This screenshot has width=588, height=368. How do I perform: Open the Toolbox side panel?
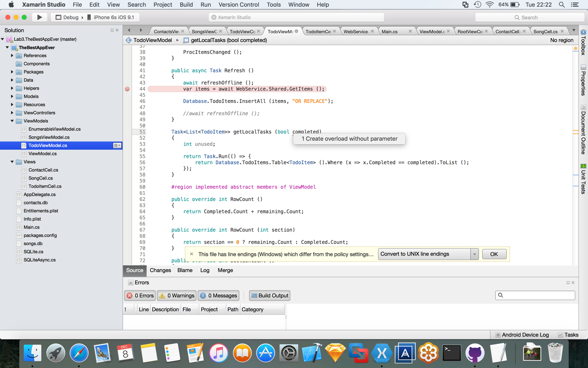click(x=583, y=42)
